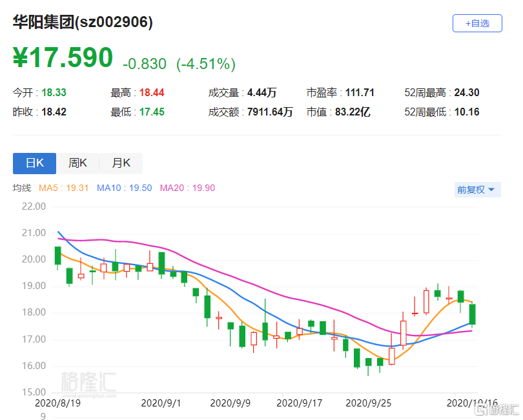Click the price change -0.830 value
Image resolution: width=523 pixels, height=420 pixels.
pyautogui.click(x=145, y=64)
